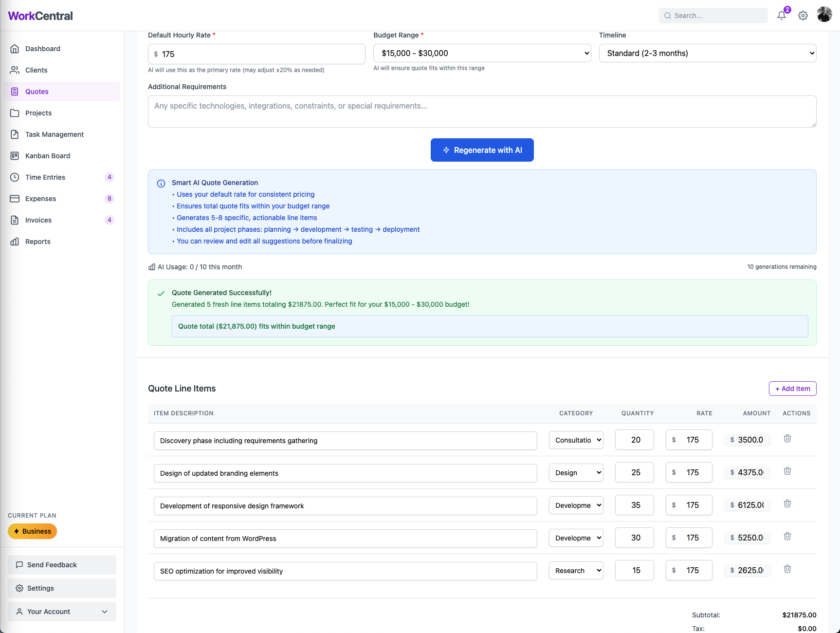Open category dropdown for Discovery phase row
Viewport: 840px width, 633px height.
coord(576,440)
